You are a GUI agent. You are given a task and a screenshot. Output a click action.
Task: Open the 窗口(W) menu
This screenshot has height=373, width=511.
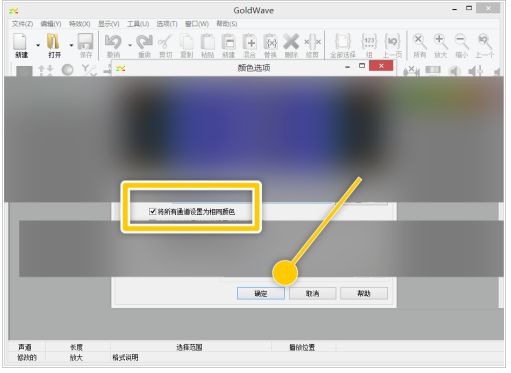[197, 24]
